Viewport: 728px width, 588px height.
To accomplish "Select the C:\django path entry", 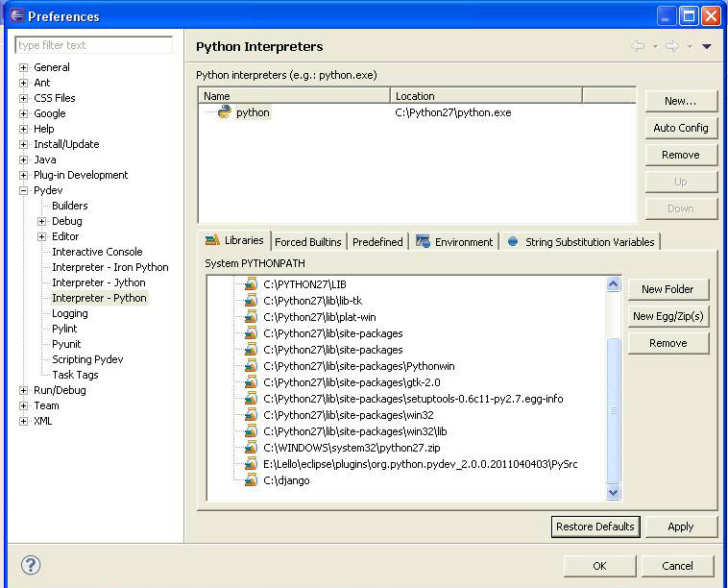I will pyautogui.click(x=286, y=480).
